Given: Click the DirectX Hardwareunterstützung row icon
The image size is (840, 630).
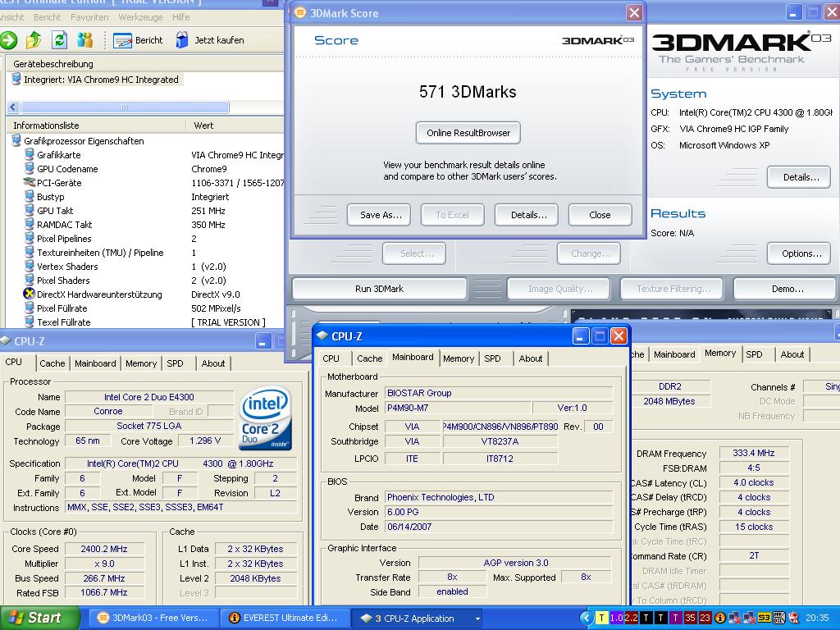Looking at the screenshot, I should tap(29, 294).
